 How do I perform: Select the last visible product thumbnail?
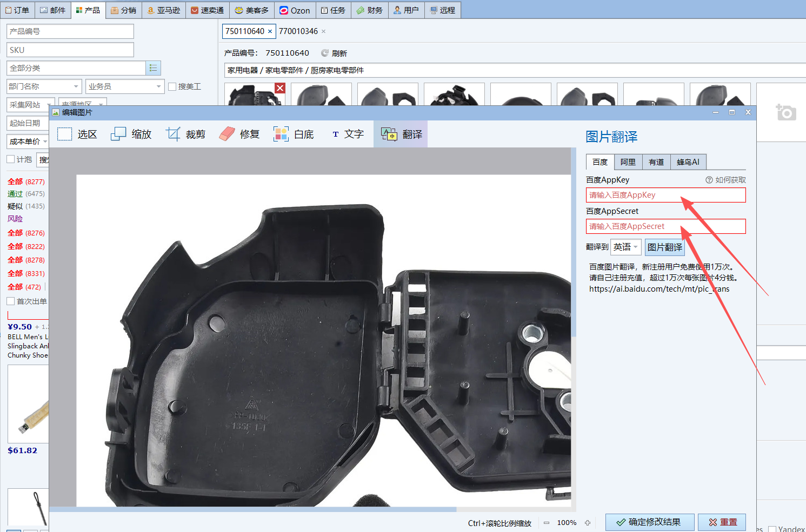720,95
